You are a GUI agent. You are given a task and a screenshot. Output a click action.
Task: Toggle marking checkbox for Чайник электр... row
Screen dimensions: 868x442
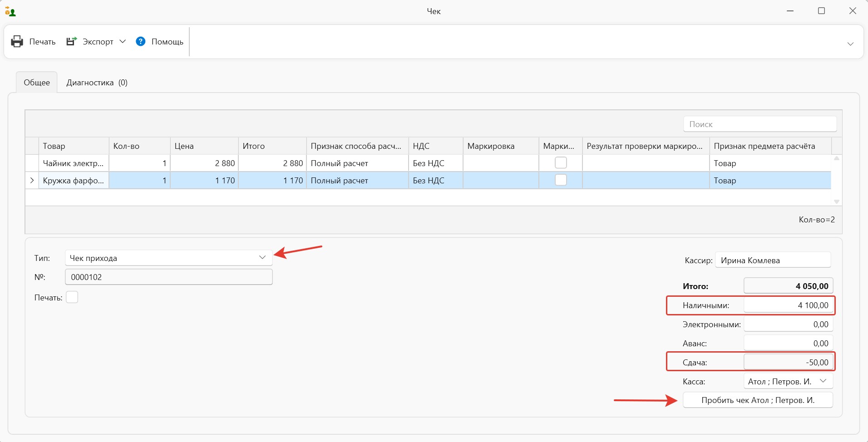(561, 163)
